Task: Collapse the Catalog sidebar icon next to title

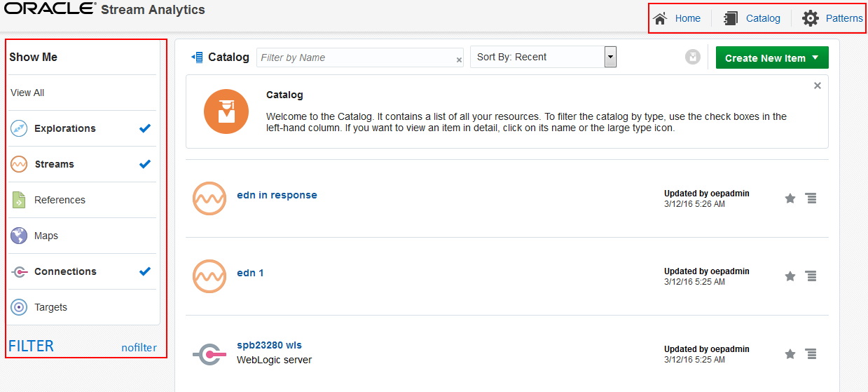Action: tap(197, 58)
